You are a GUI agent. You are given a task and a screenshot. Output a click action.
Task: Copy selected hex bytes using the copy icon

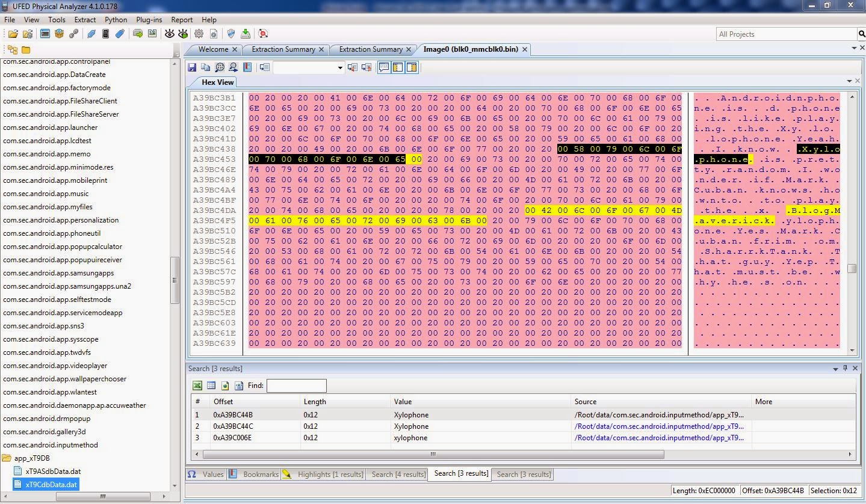click(x=205, y=67)
